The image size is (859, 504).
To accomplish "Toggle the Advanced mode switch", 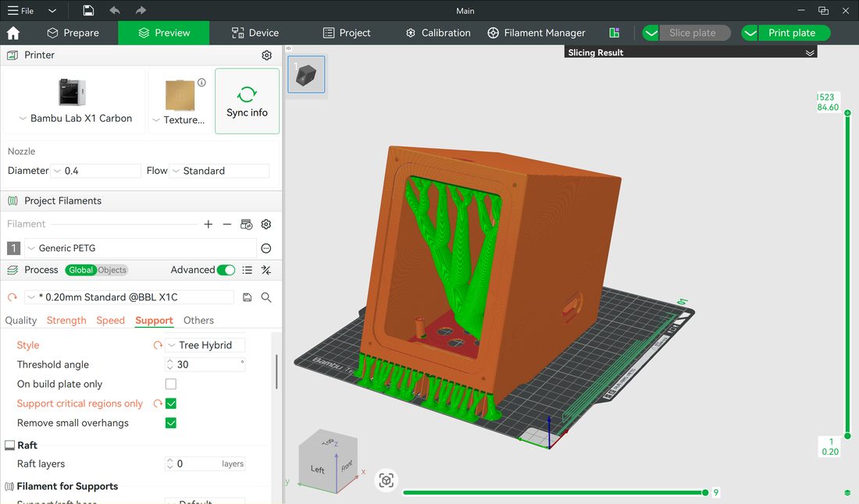I will coord(226,270).
